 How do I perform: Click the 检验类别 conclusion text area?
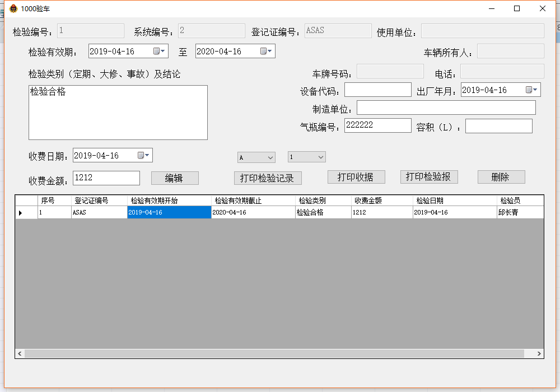[x=118, y=113]
